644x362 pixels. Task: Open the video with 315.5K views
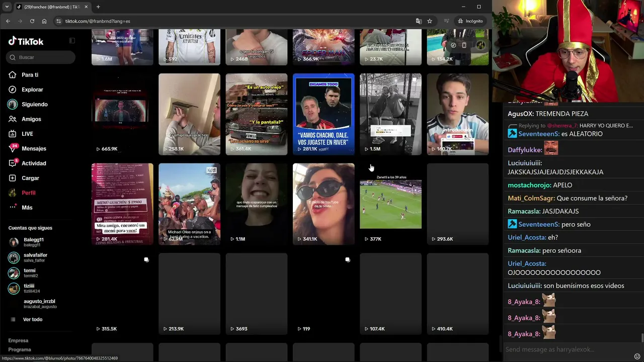122,294
